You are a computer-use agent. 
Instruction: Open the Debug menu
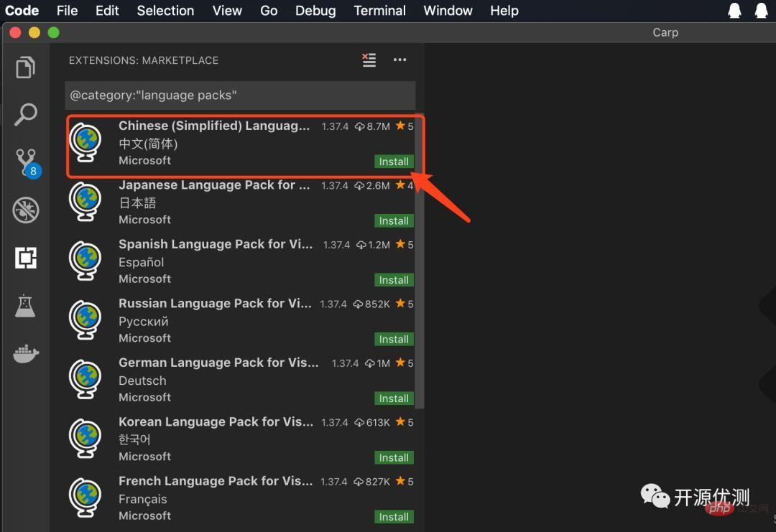click(x=315, y=10)
